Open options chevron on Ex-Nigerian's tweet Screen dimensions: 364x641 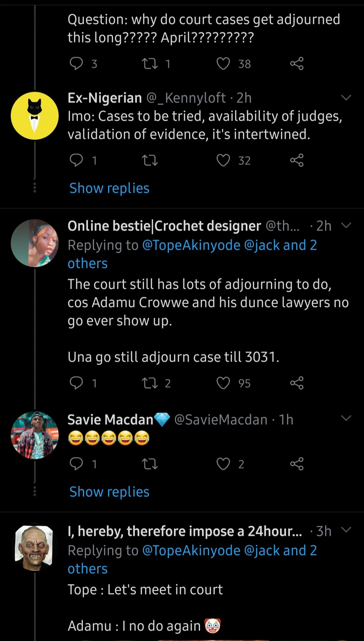tap(346, 97)
